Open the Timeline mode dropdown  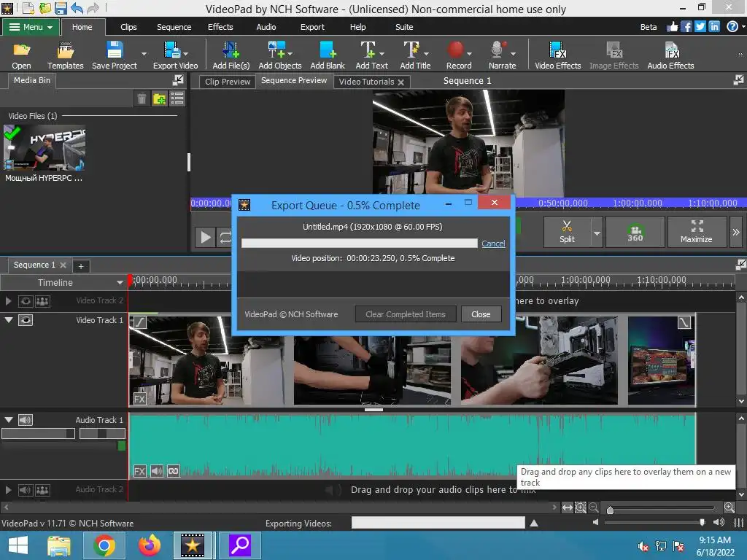click(x=120, y=282)
